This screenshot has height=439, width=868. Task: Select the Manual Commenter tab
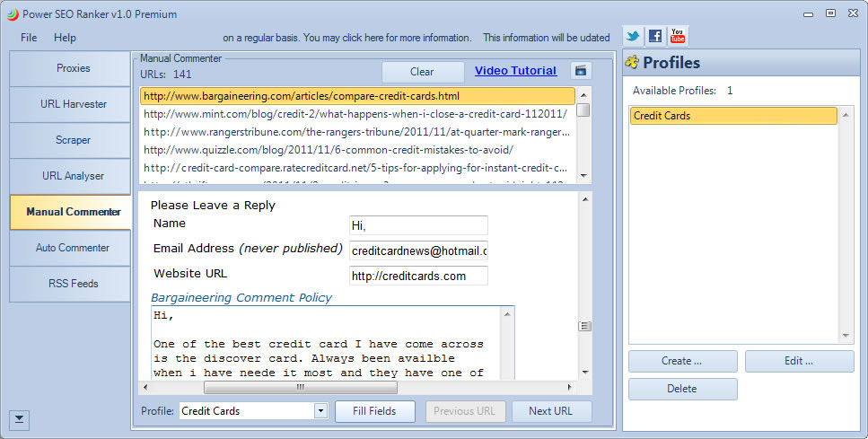tap(70, 212)
